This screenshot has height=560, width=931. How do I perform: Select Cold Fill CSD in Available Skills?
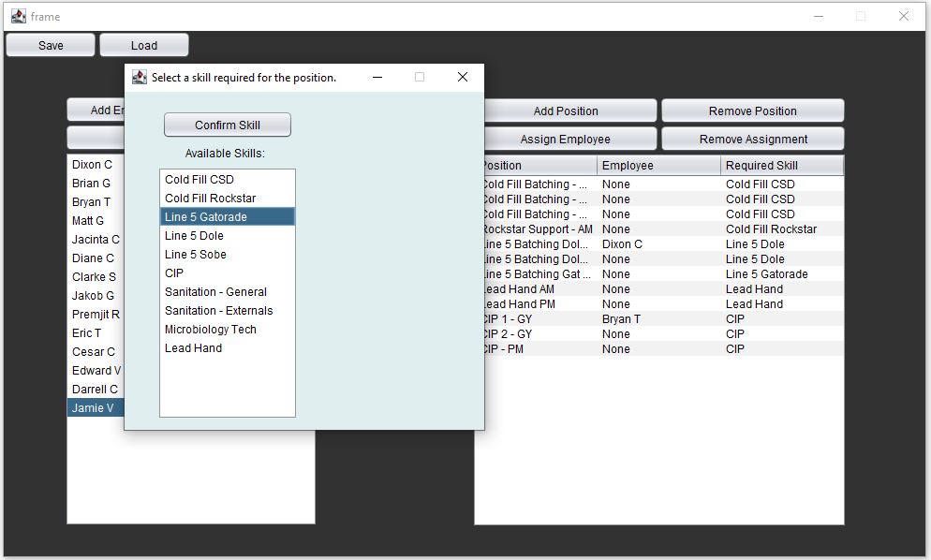pyautogui.click(x=228, y=180)
